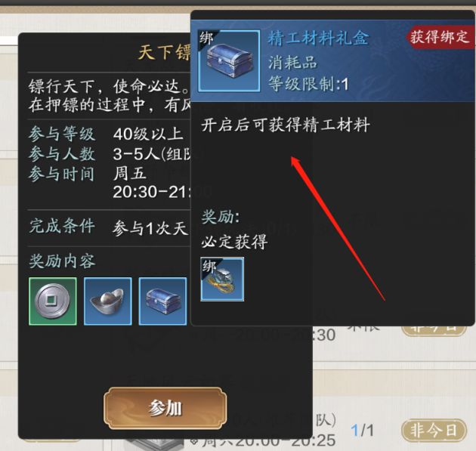Click the 参加 button
Viewport: 476px width, 451px height.
(165, 408)
